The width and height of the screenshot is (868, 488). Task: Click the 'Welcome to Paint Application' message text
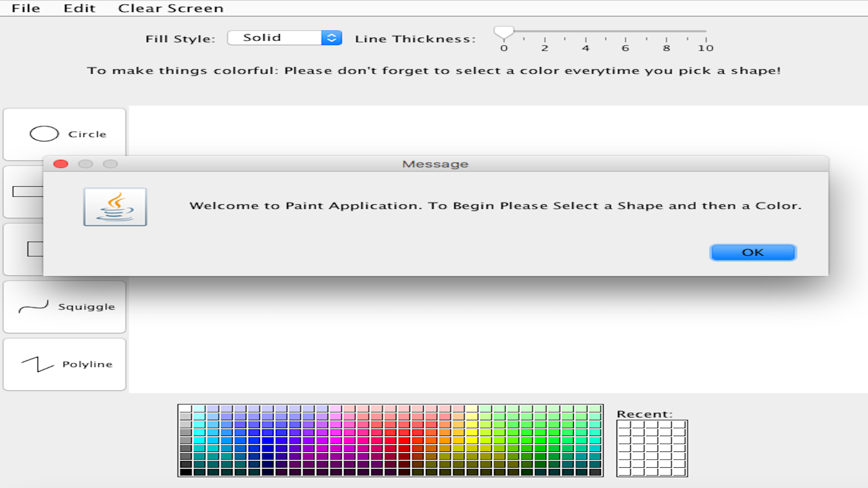pyautogui.click(x=495, y=206)
